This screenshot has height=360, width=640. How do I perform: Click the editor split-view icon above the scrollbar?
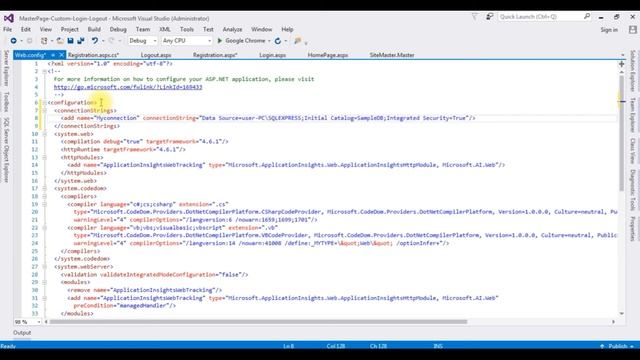click(622, 64)
